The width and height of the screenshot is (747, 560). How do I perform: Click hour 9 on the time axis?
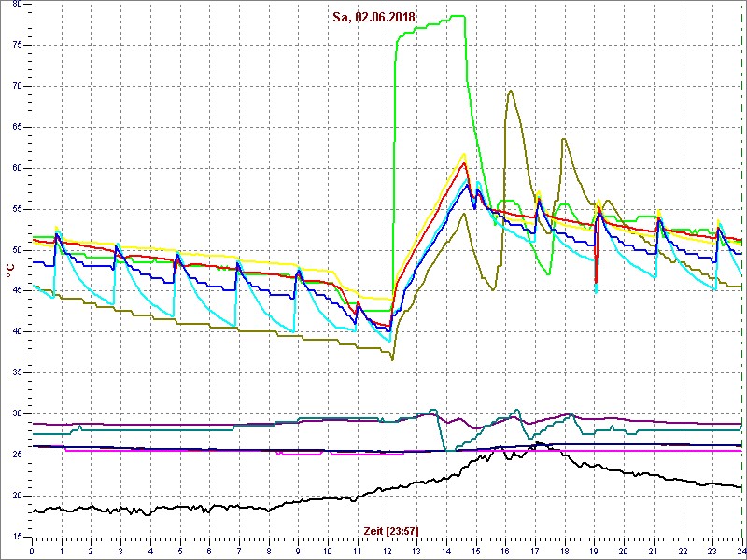[298, 551]
